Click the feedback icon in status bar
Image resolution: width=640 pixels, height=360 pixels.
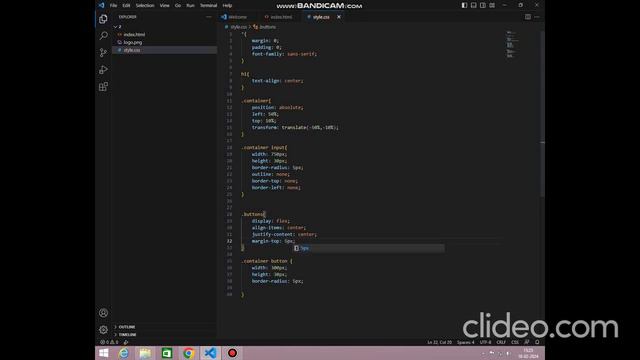coord(527,342)
